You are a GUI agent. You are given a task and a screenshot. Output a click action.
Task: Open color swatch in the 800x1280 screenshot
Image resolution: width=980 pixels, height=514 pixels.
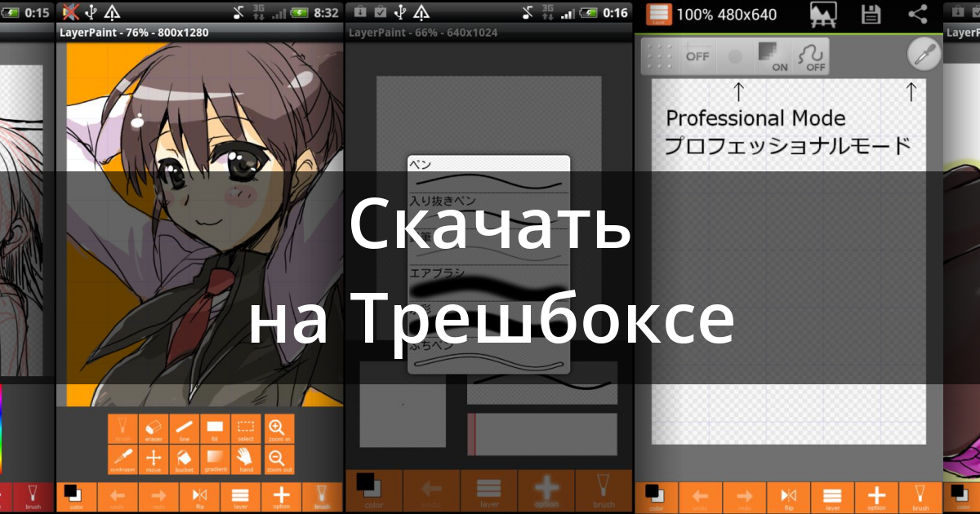click(x=76, y=497)
